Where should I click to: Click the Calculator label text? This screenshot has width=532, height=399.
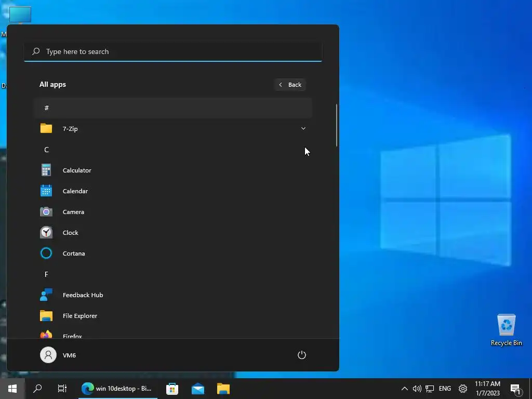click(77, 170)
